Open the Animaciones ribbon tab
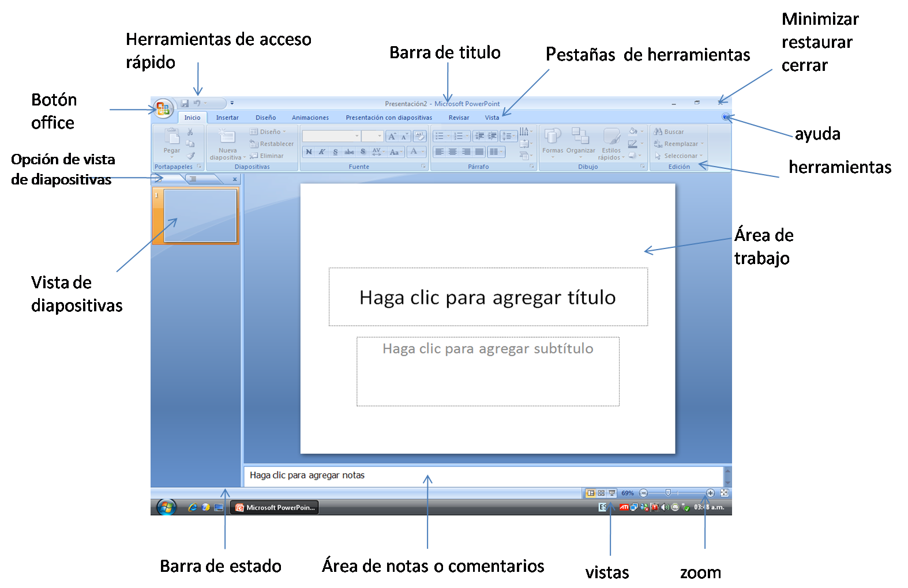 (310, 118)
